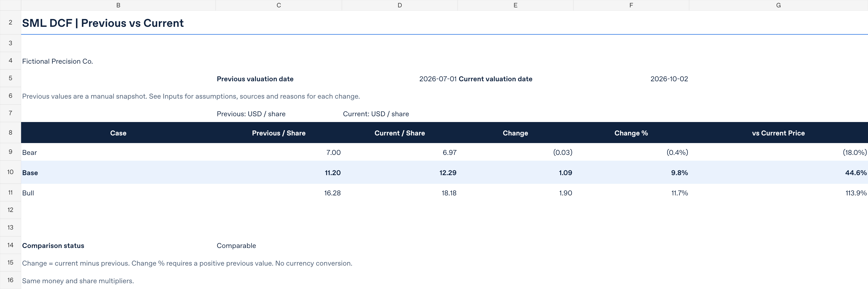Image resolution: width=868 pixels, height=289 pixels.
Task: Click title 'SML DCF | Previous vs Current'
Action: 103,23
